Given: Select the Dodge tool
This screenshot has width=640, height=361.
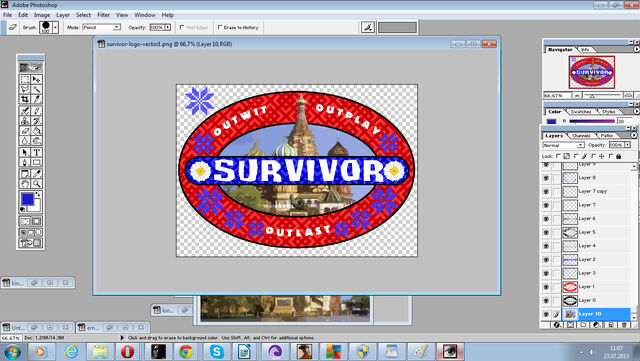Looking at the screenshot, I should [36, 141].
